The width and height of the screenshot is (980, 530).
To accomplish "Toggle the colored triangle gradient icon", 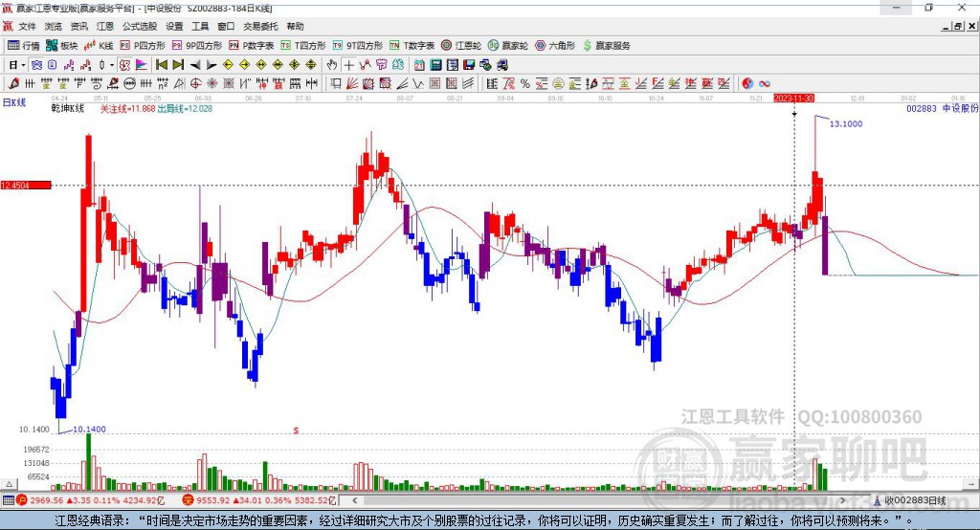I will coord(142,65).
